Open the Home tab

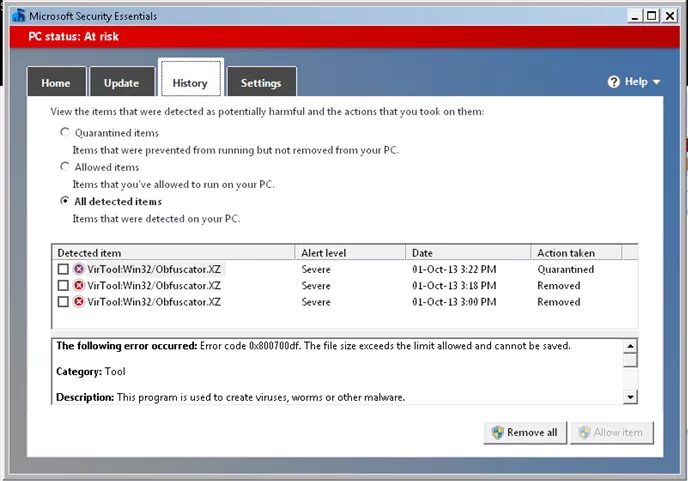coord(56,82)
